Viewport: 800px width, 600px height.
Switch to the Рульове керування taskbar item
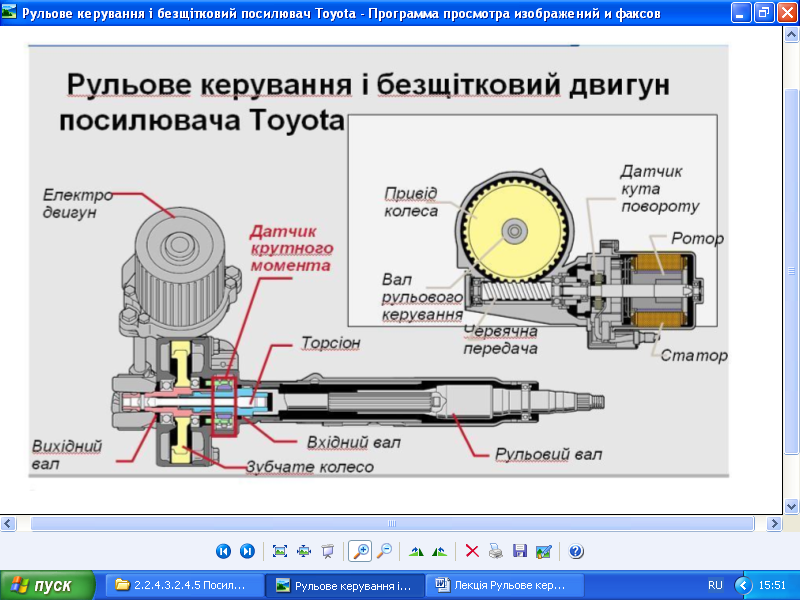coord(345,585)
